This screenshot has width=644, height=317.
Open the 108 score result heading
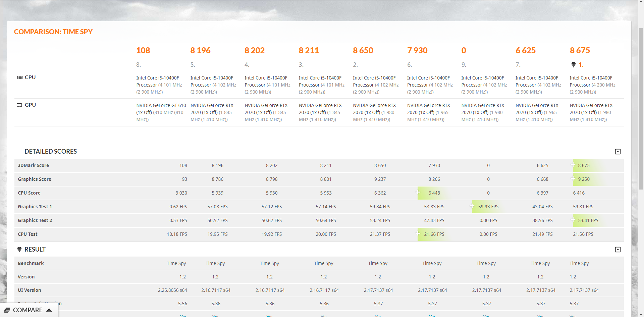coord(143,51)
